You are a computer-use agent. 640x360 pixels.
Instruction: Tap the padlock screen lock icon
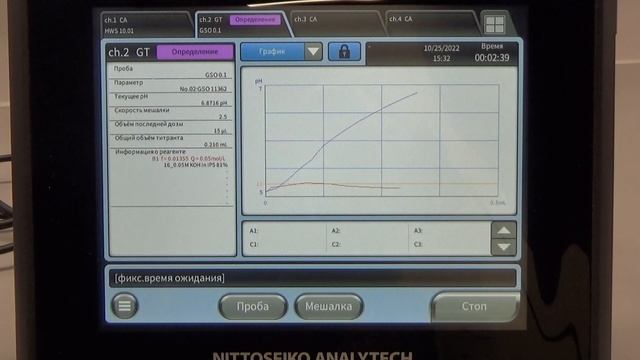coord(344,52)
